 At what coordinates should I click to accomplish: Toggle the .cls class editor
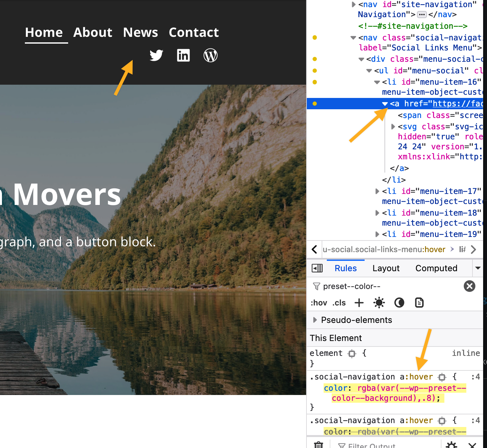point(339,303)
